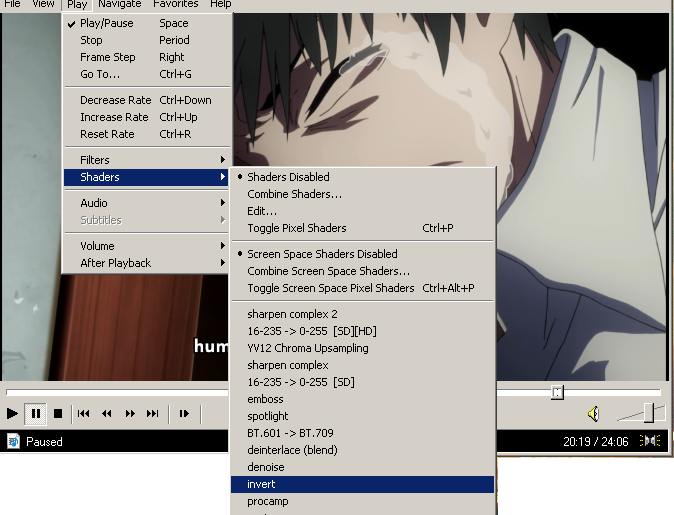Click 'Toggle Pixel Shaders' entry
Screen dimensions: 674x515
coord(297,228)
